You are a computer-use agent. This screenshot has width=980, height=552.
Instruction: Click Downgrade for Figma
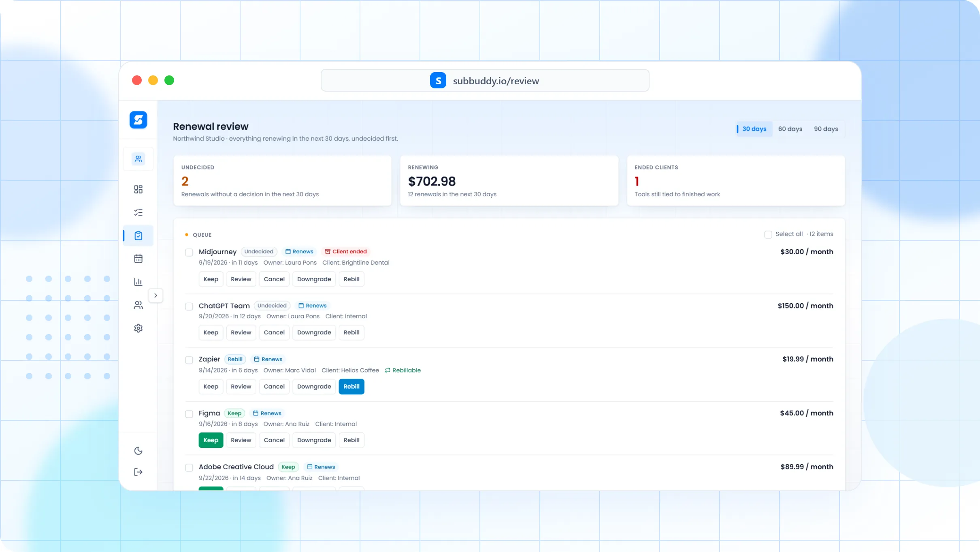click(314, 440)
